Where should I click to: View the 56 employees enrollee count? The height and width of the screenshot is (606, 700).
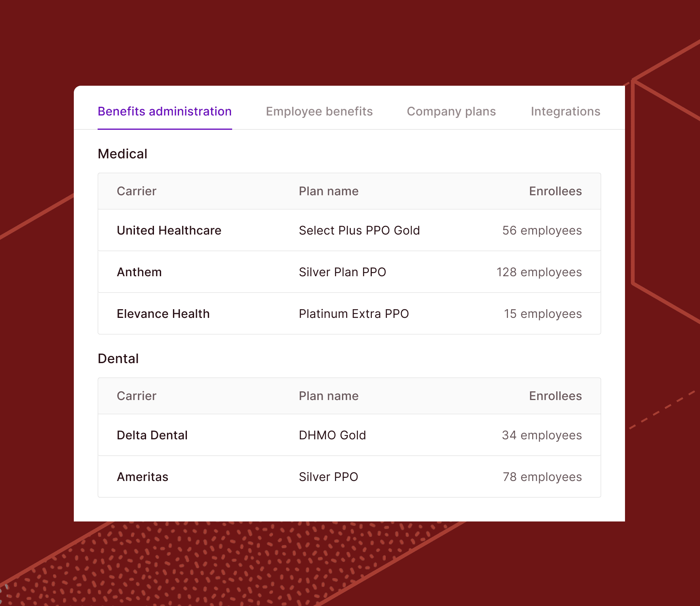(x=542, y=231)
